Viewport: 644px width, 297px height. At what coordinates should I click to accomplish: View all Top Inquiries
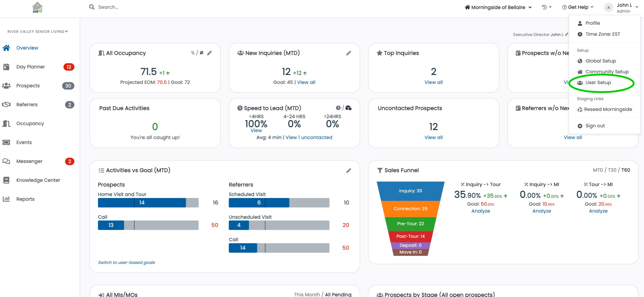pos(434,82)
